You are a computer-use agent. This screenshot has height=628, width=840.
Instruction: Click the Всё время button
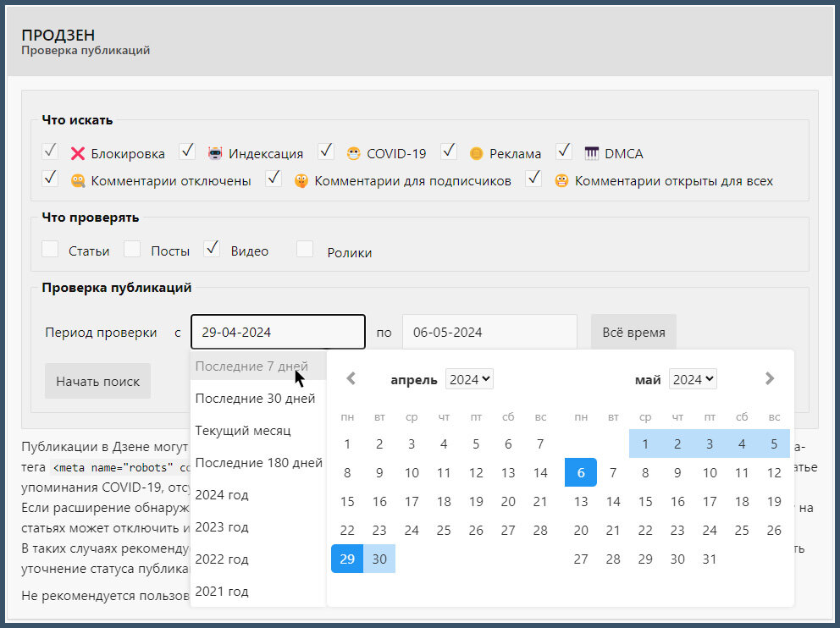pyautogui.click(x=633, y=332)
